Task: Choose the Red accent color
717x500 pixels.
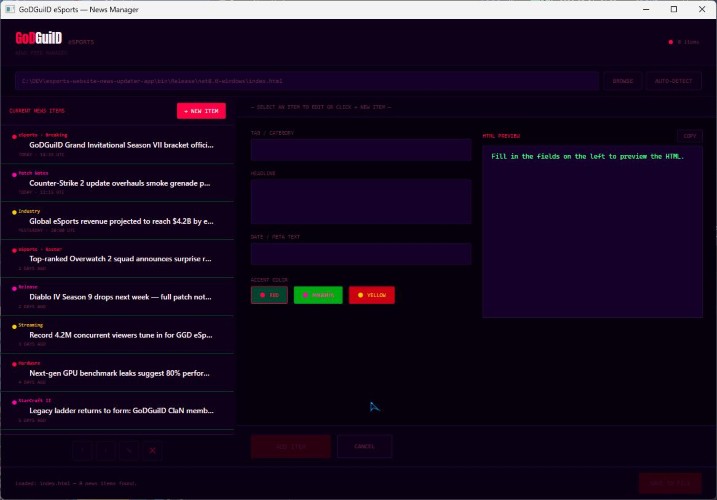Action: click(x=269, y=295)
